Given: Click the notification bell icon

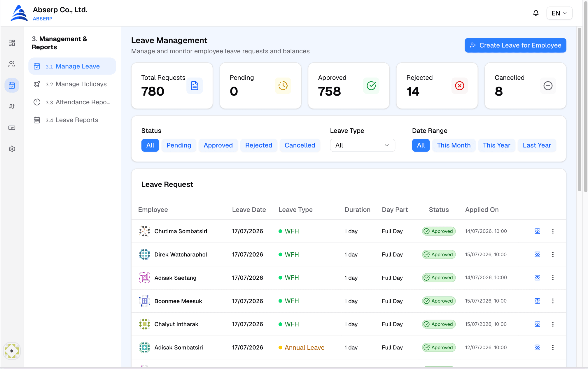Looking at the screenshot, I should coord(536,13).
